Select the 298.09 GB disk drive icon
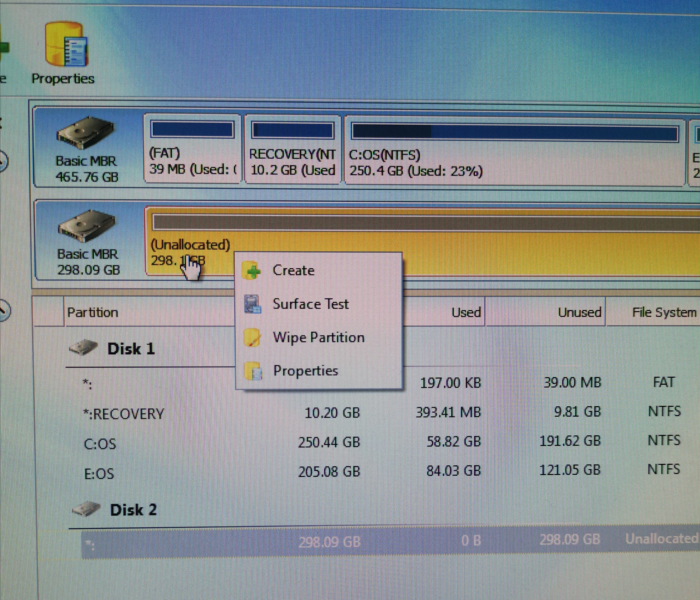700x600 pixels. click(x=86, y=226)
